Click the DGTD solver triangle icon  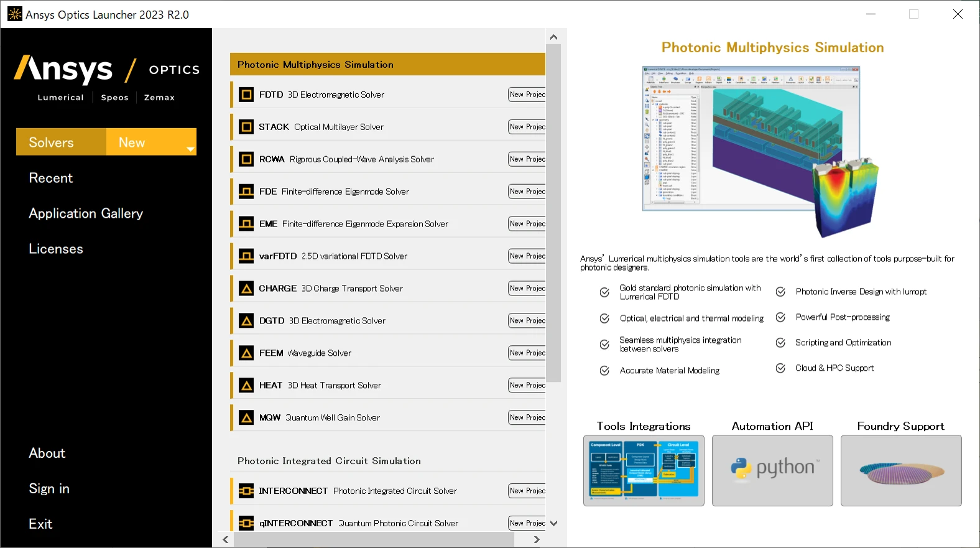pyautogui.click(x=246, y=321)
